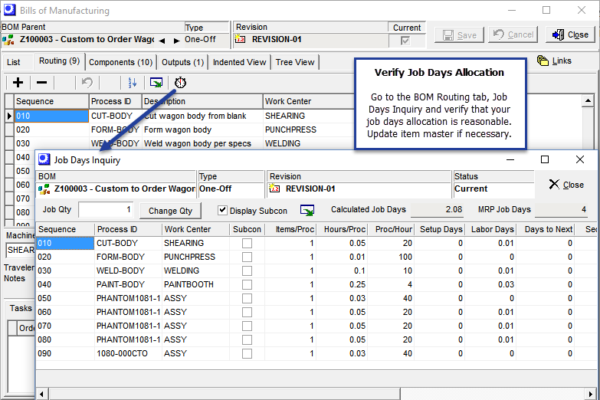Switch to Indented View tab
This screenshot has width=600, height=400.
click(239, 62)
